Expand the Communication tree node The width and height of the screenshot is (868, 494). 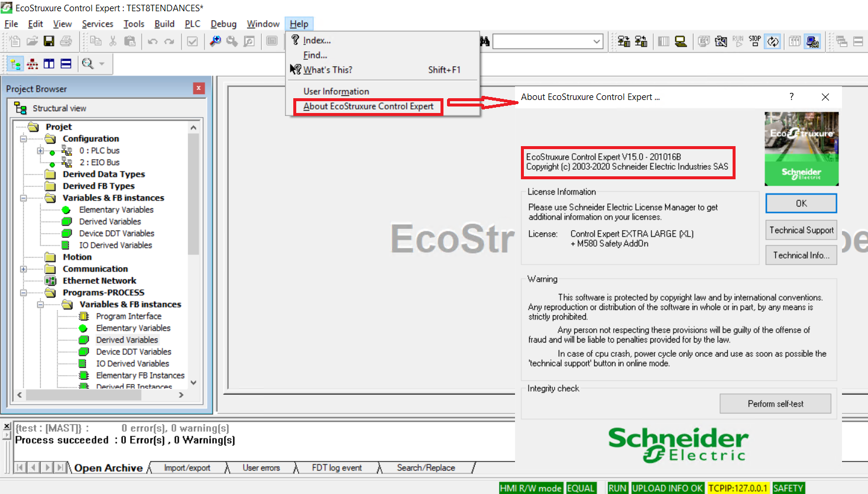24,269
